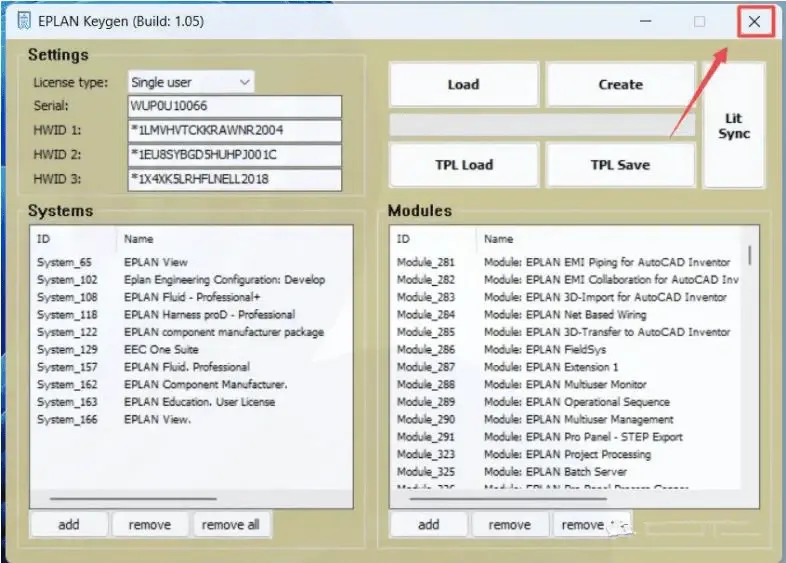Open the License type dropdown

[191, 82]
